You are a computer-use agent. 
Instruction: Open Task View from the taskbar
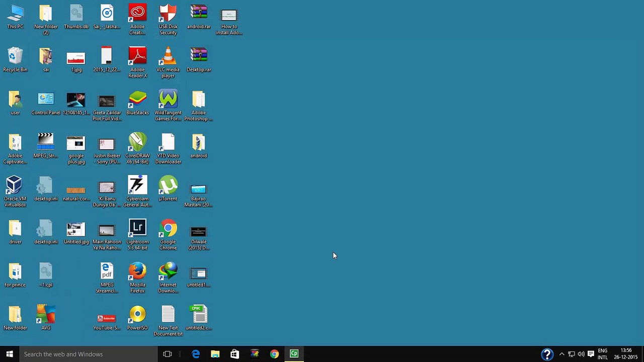click(168, 354)
